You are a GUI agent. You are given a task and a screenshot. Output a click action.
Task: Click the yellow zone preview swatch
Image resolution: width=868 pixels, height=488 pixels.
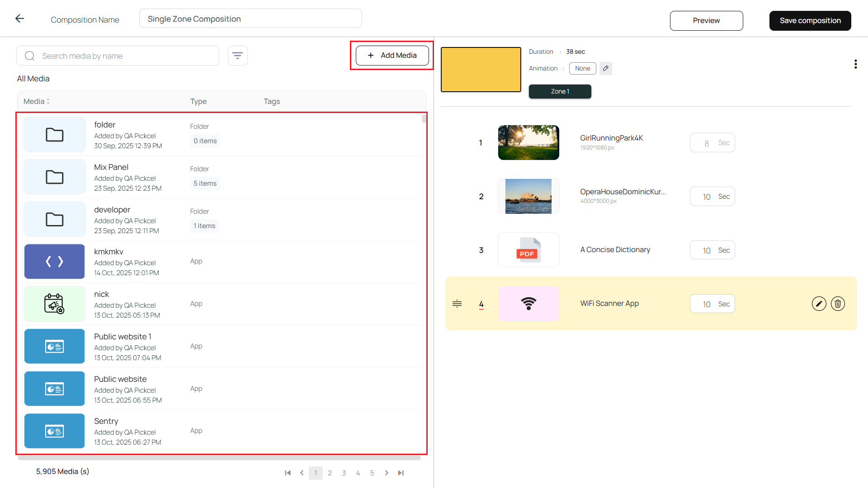coord(481,70)
